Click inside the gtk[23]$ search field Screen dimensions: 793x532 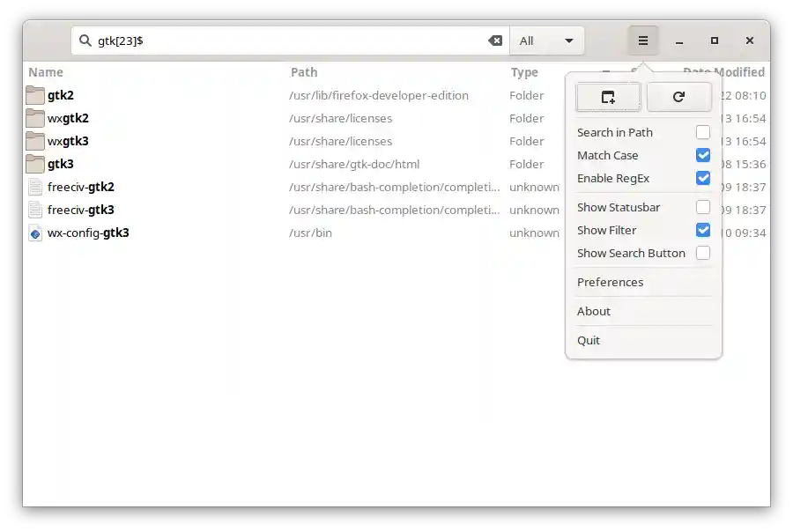click(291, 41)
